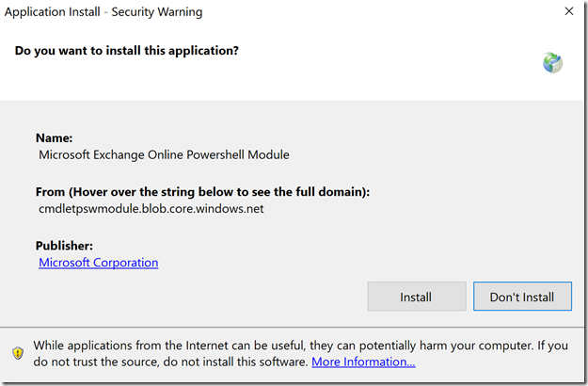The height and width of the screenshot is (386, 588).
Task: Click the cmdletpswmodule.blob.core.windows.net domain string
Action: (151, 208)
